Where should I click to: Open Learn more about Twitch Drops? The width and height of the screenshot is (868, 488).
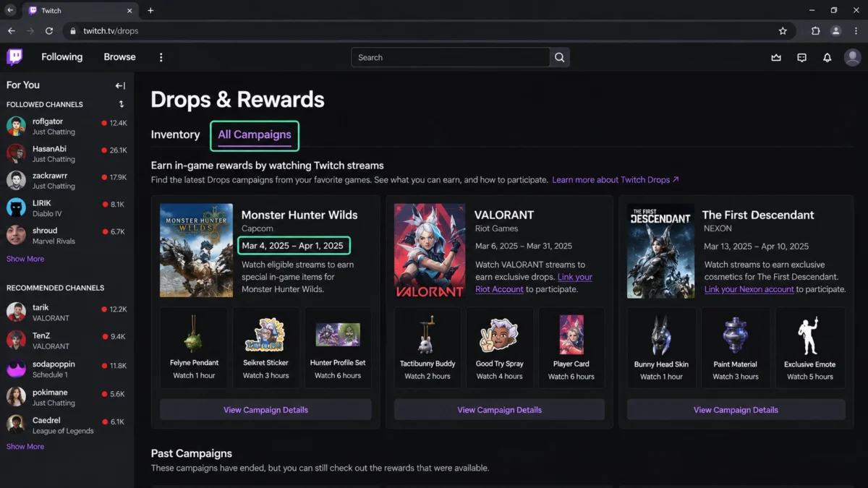point(616,179)
